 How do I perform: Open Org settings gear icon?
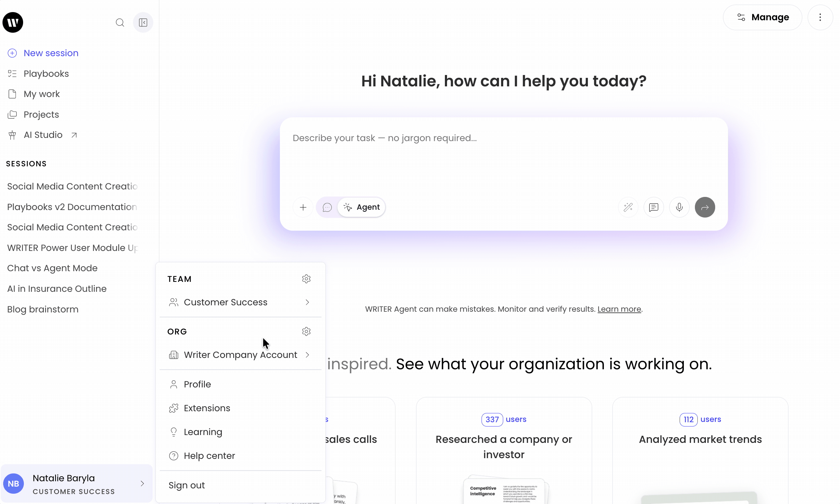(306, 332)
